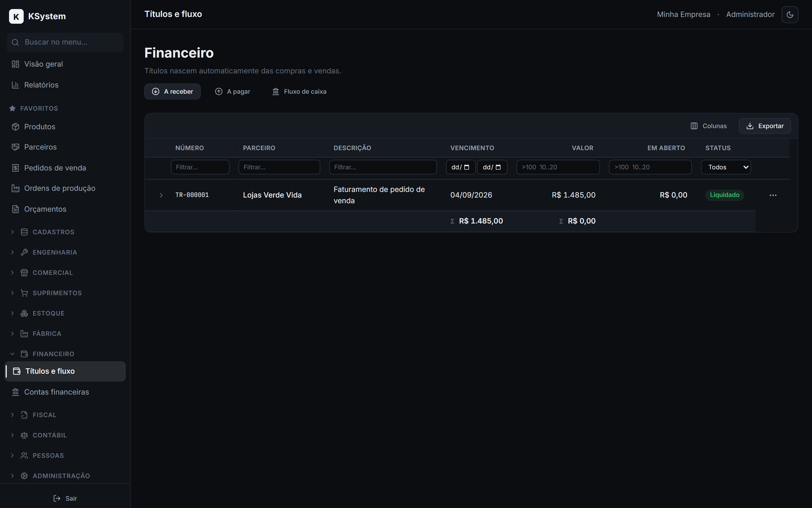Click the KSystem logo icon
The width and height of the screenshot is (812, 508).
(x=16, y=16)
